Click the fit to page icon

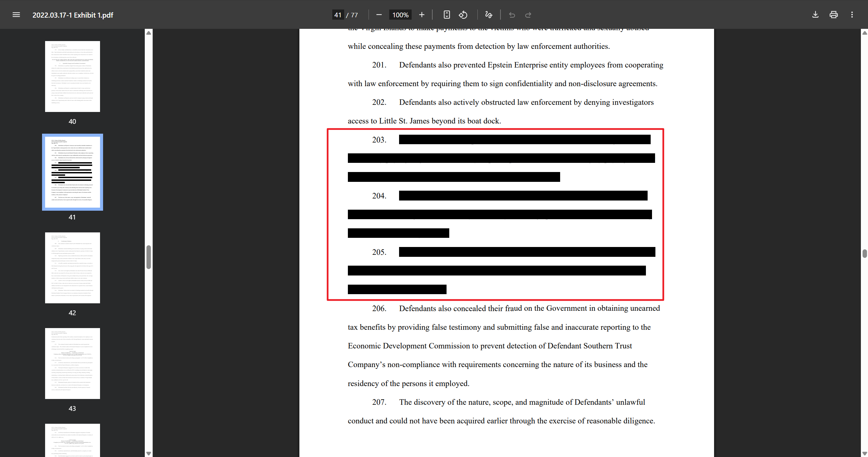pos(447,15)
